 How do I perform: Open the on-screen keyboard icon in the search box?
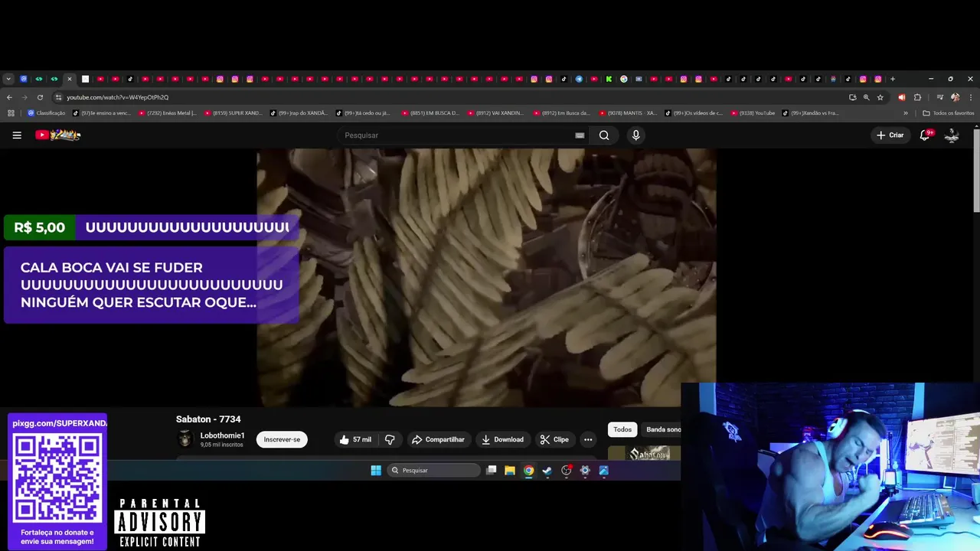point(580,135)
